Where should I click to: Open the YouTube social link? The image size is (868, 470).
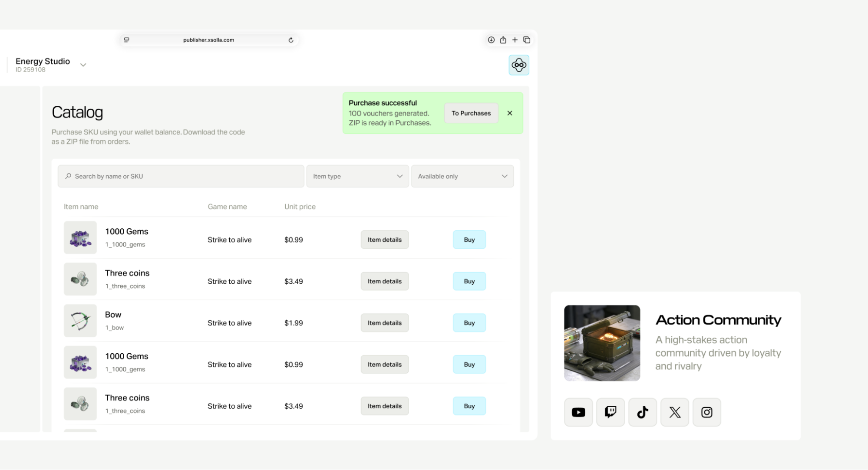[x=578, y=412]
